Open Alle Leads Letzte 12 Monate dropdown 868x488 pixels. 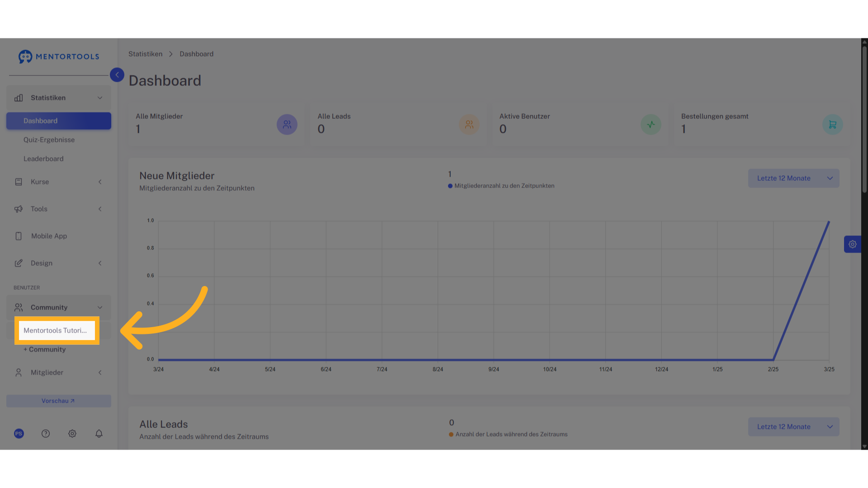[794, 427]
